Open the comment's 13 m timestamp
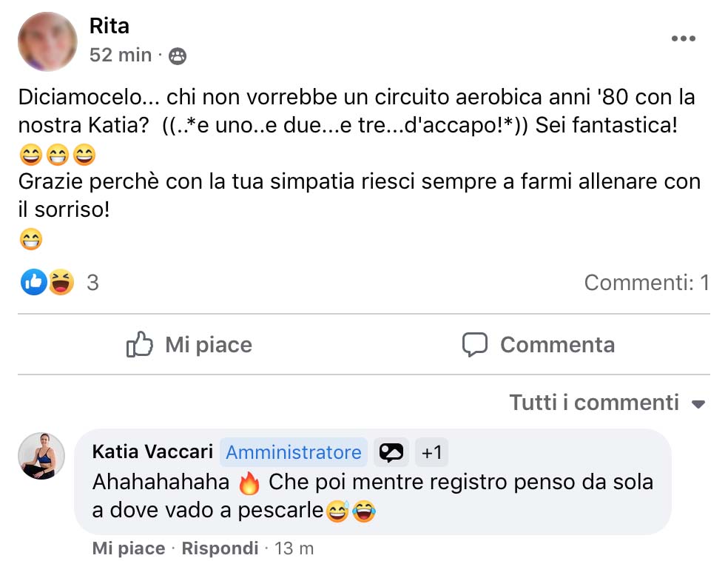This screenshot has height=561, width=728. (x=294, y=548)
